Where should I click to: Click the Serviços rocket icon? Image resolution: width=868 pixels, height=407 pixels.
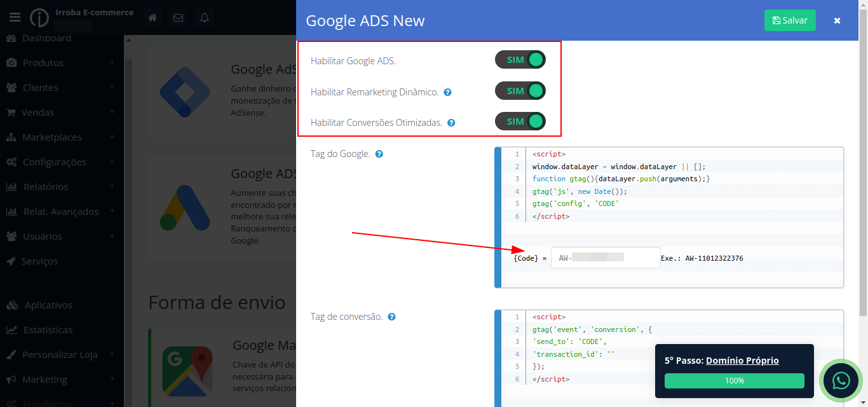tap(11, 261)
